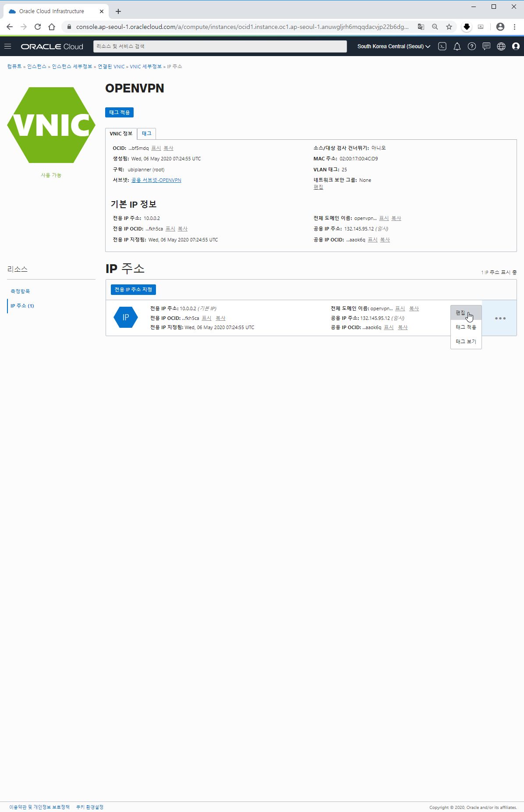Open the browser zoom icon

[435, 27]
